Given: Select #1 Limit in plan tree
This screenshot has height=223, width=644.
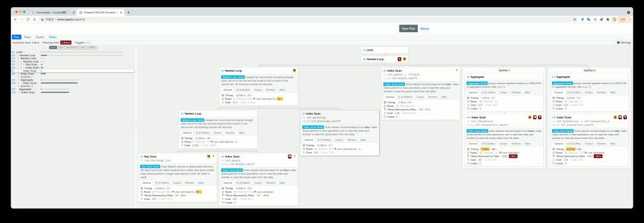Looking at the screenshot, I should click(19, 52).
